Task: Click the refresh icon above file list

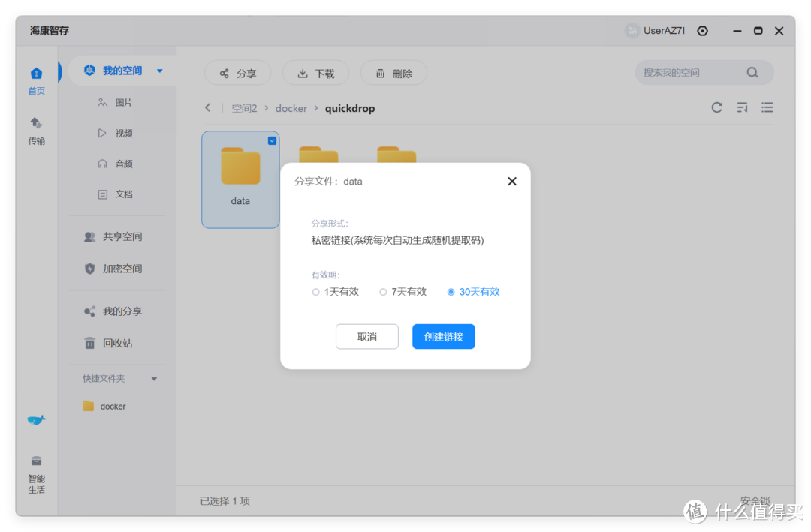Action: [716, 107]
